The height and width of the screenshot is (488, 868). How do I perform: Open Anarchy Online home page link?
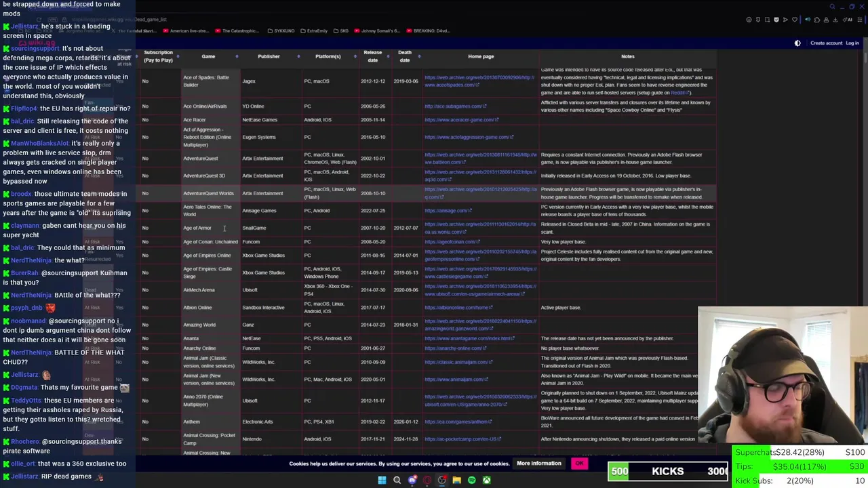(455, 348)
